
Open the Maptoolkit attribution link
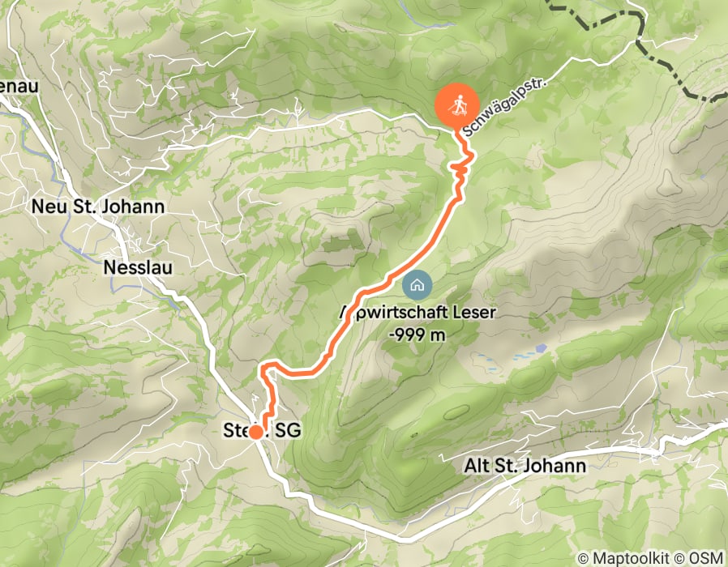point(622,558)
